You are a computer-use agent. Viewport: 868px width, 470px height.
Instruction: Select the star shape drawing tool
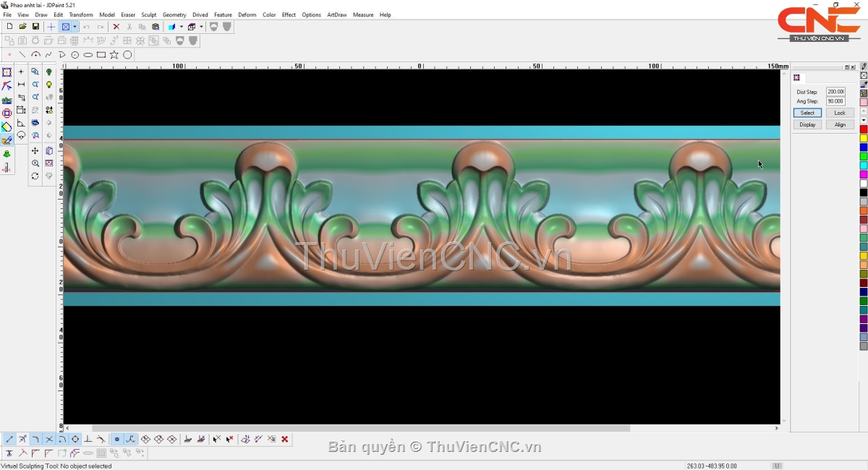click(114, 55)
